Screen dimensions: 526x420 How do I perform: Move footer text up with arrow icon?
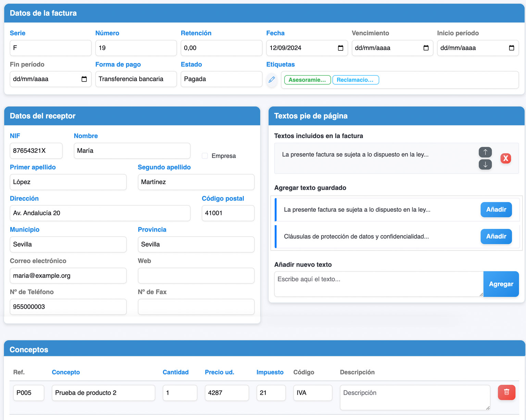(x=485, y=152)
